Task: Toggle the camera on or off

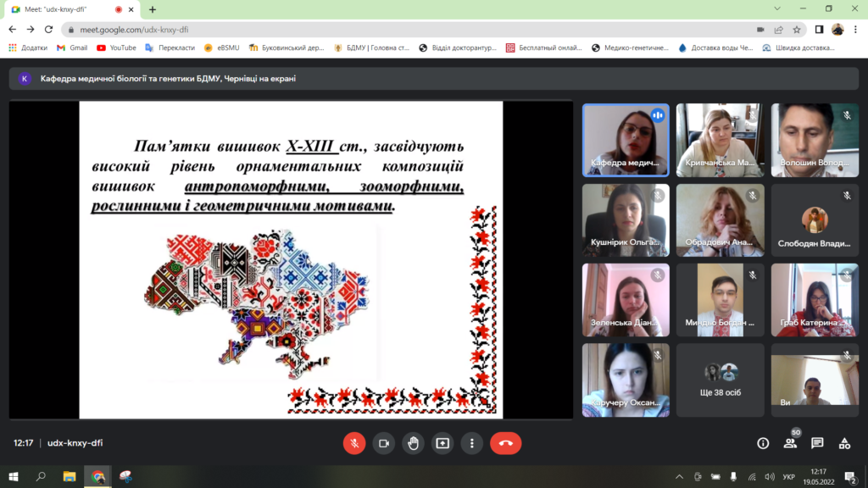Action: click(x=383, y=443)
